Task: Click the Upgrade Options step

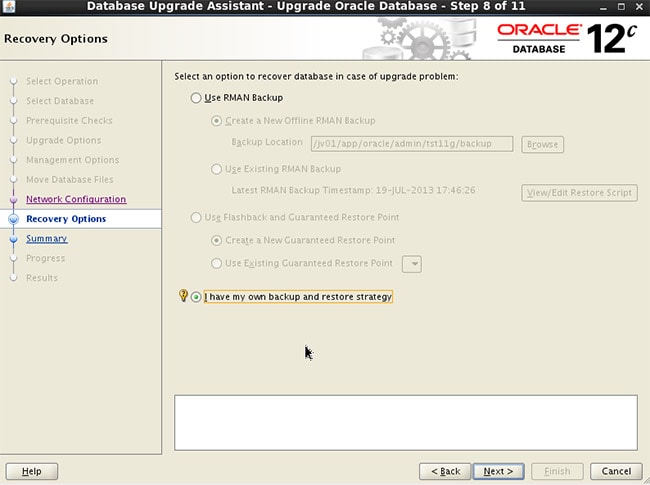Action: [63, 140]
